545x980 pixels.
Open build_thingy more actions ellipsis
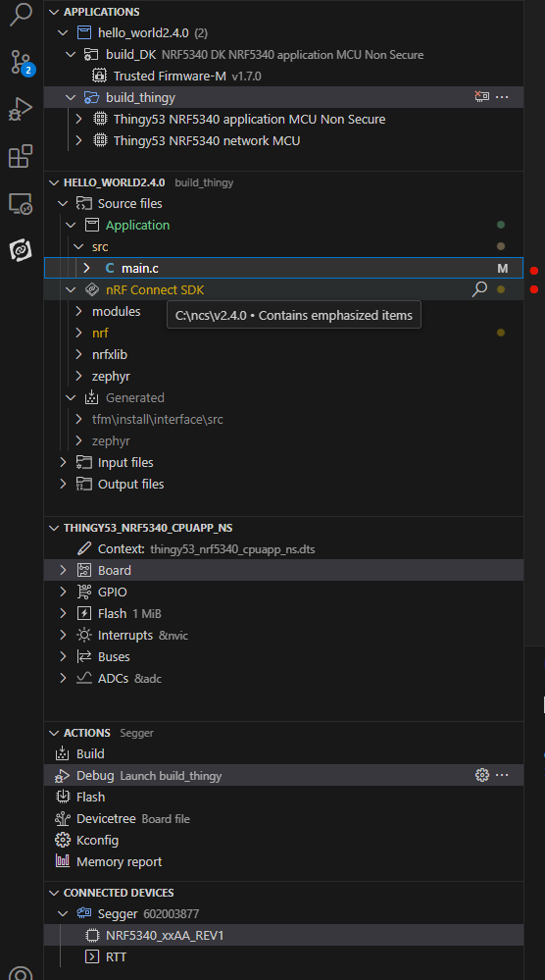502,97
